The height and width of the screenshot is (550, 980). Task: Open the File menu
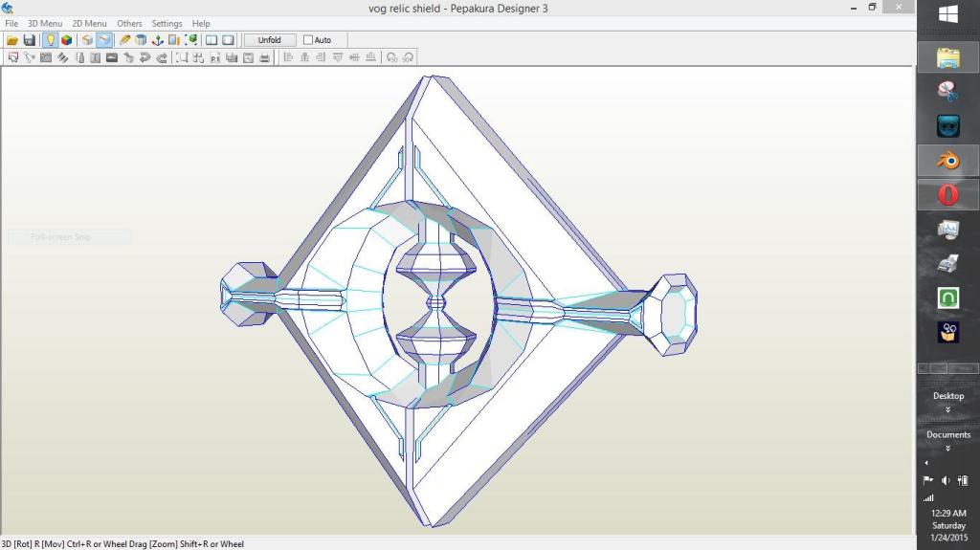tap(11, 23)
